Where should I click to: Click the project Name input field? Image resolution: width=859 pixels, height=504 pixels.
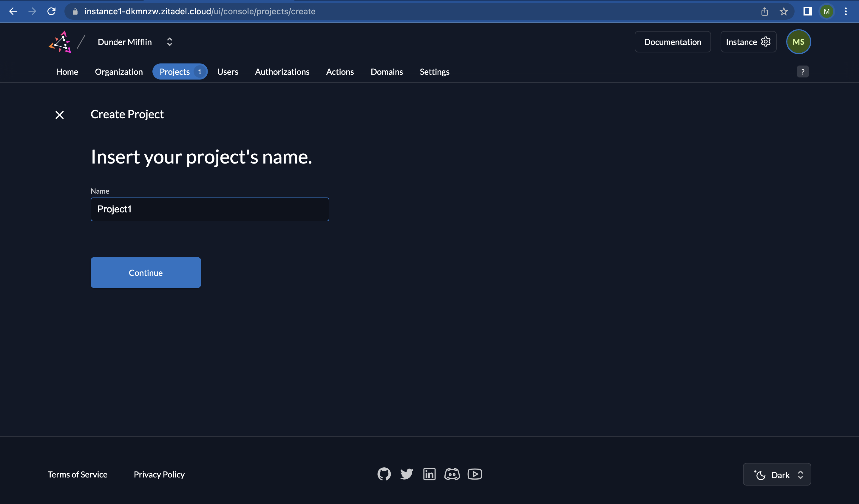[x=210, y=209]
